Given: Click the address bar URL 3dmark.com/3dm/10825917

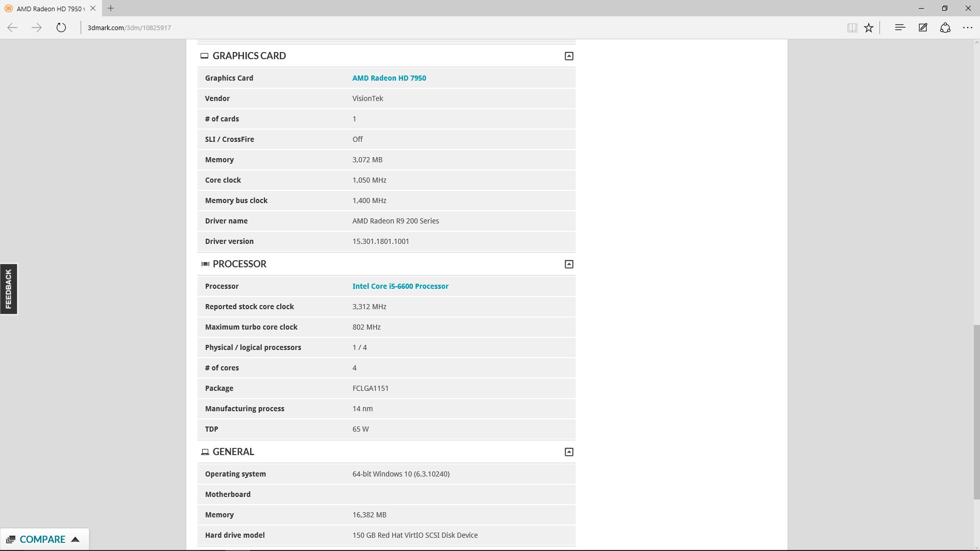Looking at the screenshot, I should point(129,28).
